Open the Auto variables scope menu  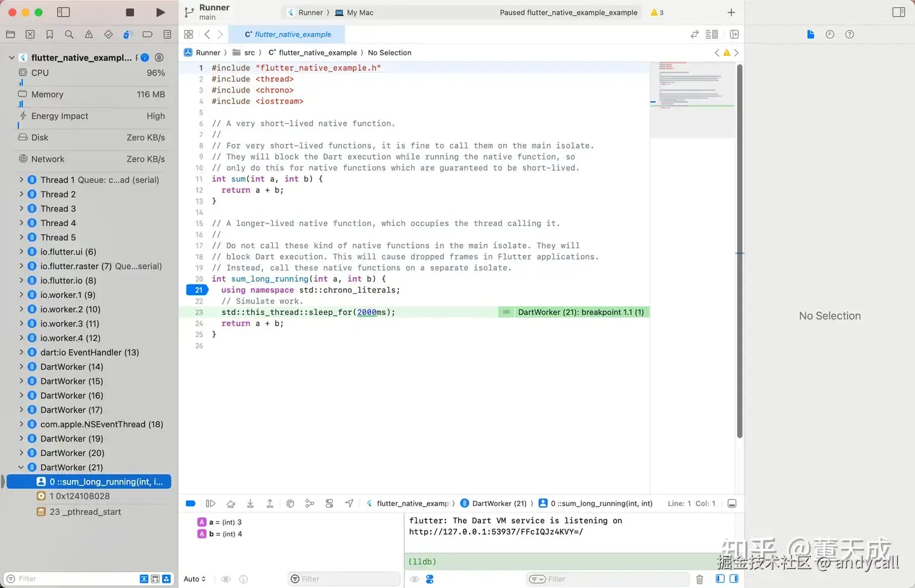[194, 579]
